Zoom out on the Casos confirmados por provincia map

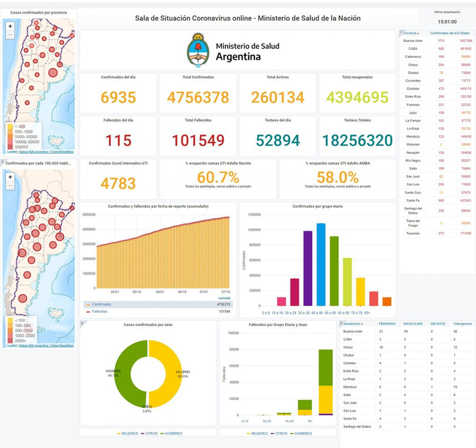(10, 35)
